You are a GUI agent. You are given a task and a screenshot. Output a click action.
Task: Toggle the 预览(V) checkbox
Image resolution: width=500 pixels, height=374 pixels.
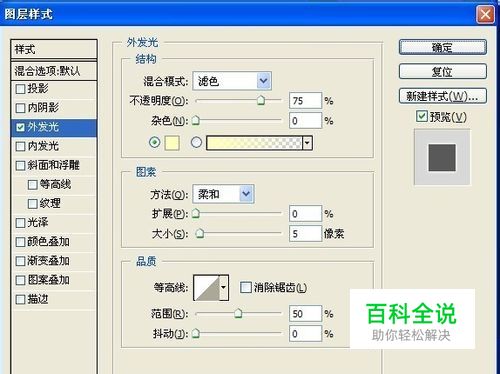(421, 116)
